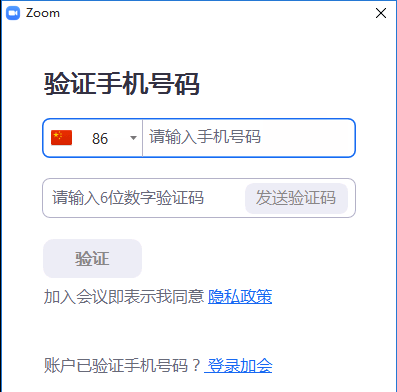
Task: Click empty end of the phone number field
Action: [307, 138]
